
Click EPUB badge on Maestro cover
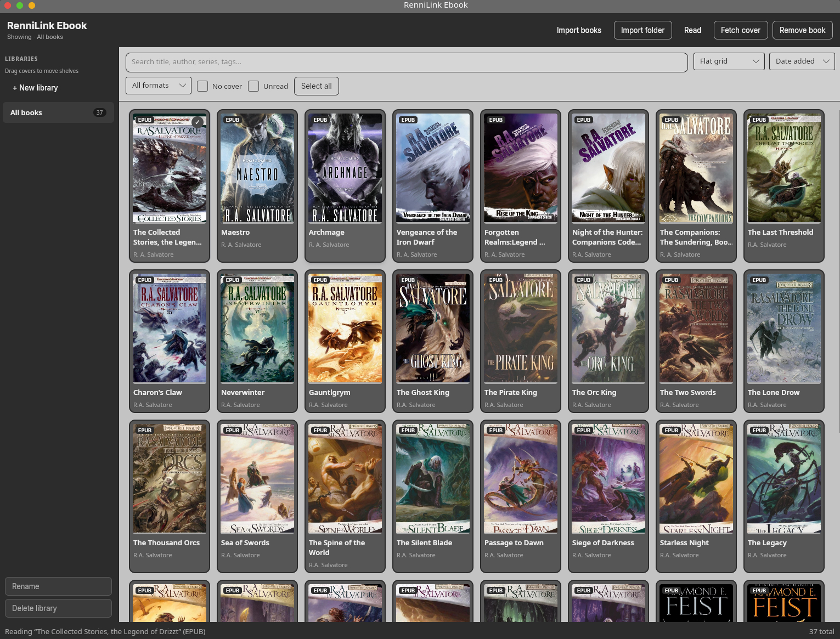233,120
